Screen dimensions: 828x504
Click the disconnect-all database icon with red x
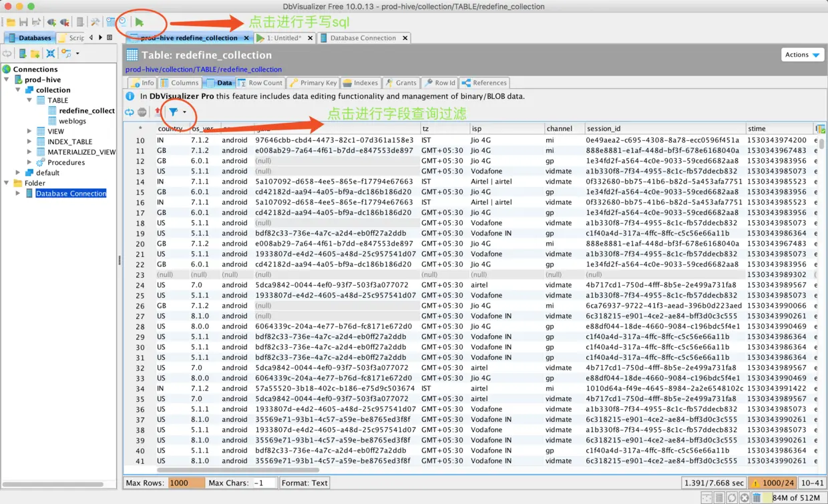[x=65, y=22]
